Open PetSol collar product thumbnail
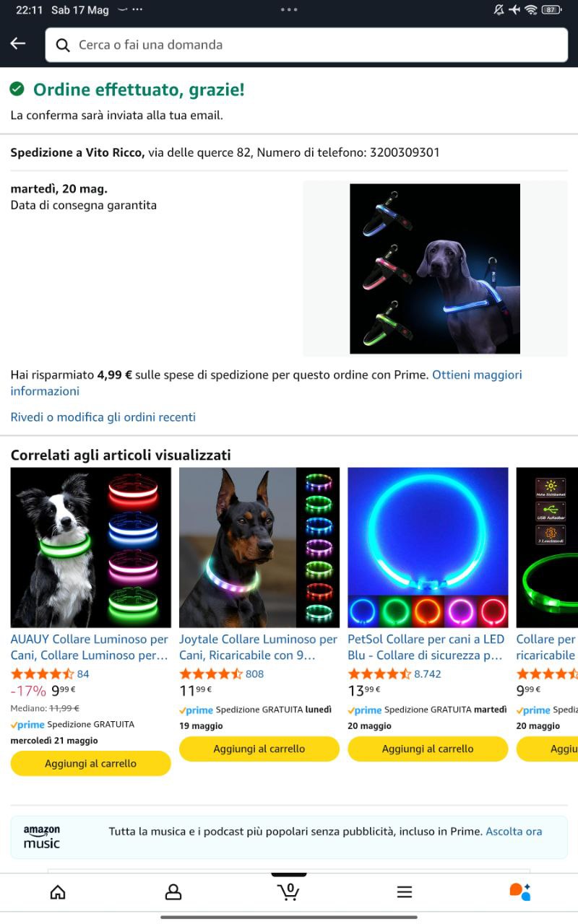The width and height of the screenshot is (578, 924). (x=428, y=547)
